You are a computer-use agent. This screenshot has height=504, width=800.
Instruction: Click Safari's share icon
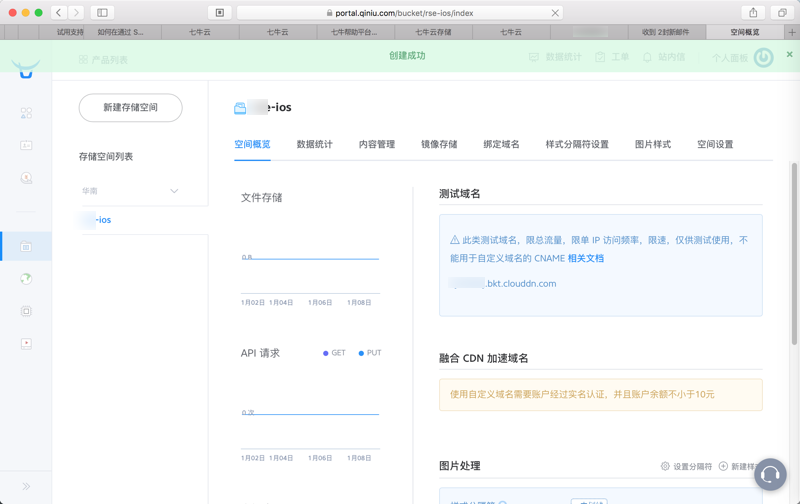753,13
